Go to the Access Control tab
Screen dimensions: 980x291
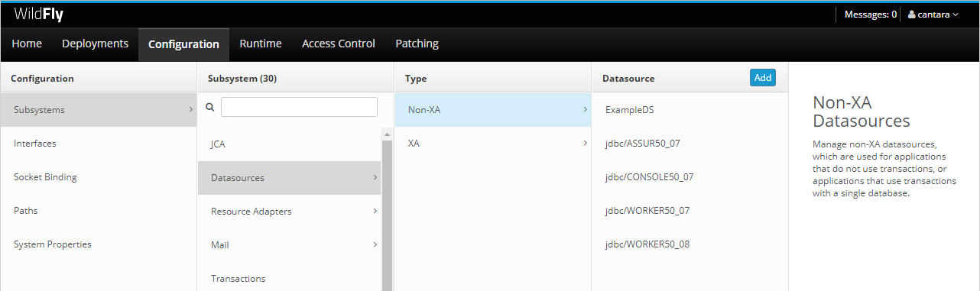pyautogui.click(x=339, y=44)
